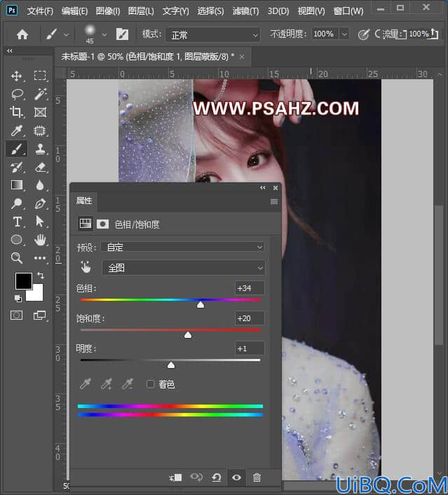Open the 图层(L) menu
Screen dimensions: 448x495
[x=141, y=11]
